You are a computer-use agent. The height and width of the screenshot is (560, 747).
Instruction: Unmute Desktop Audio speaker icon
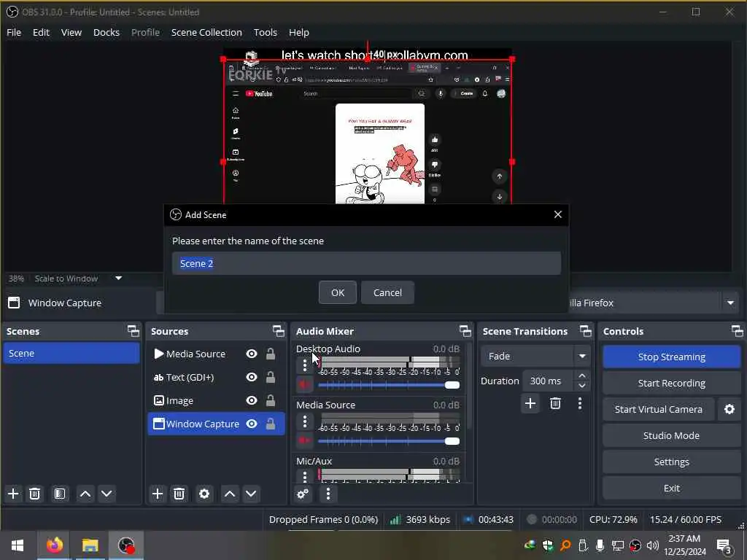304,384
